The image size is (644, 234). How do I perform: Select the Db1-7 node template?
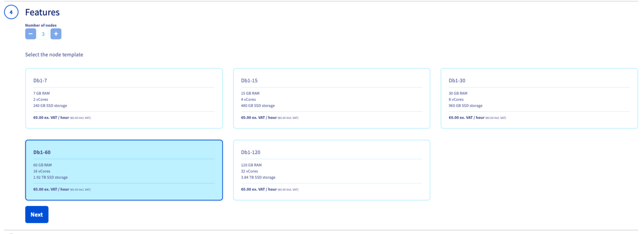coord(124,98)
